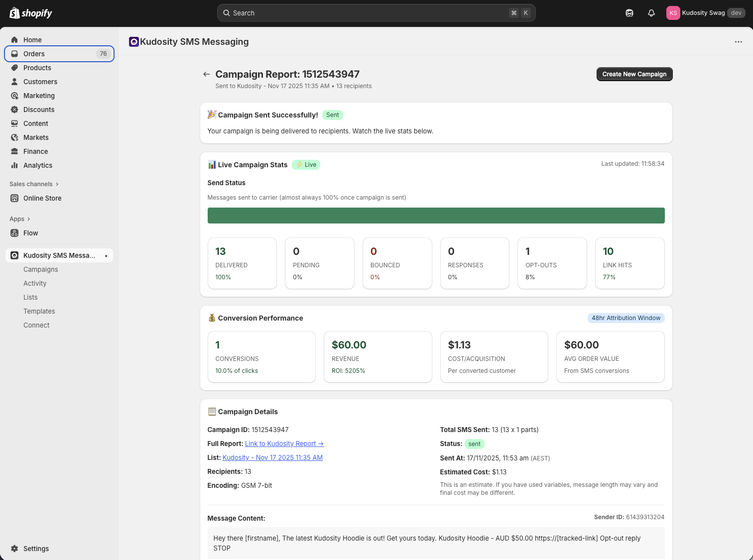Open the Kudosity Swag store menu

tap(706, 13)
